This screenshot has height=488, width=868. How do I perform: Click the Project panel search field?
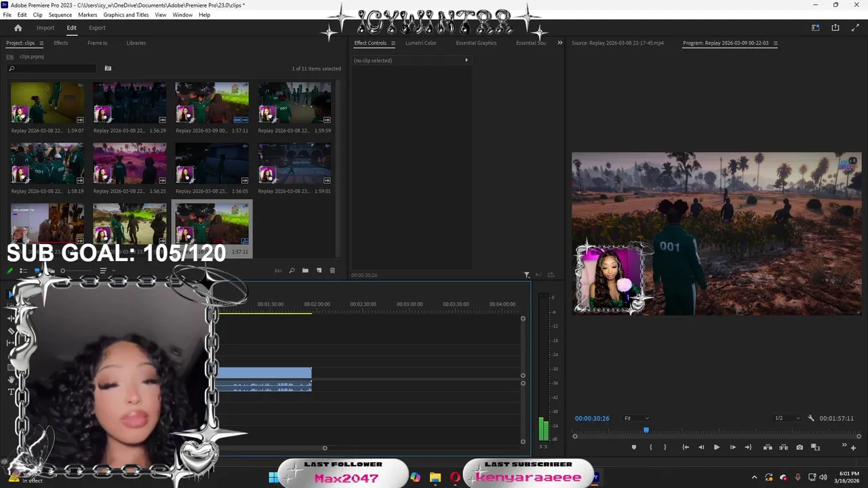(52, 68)
